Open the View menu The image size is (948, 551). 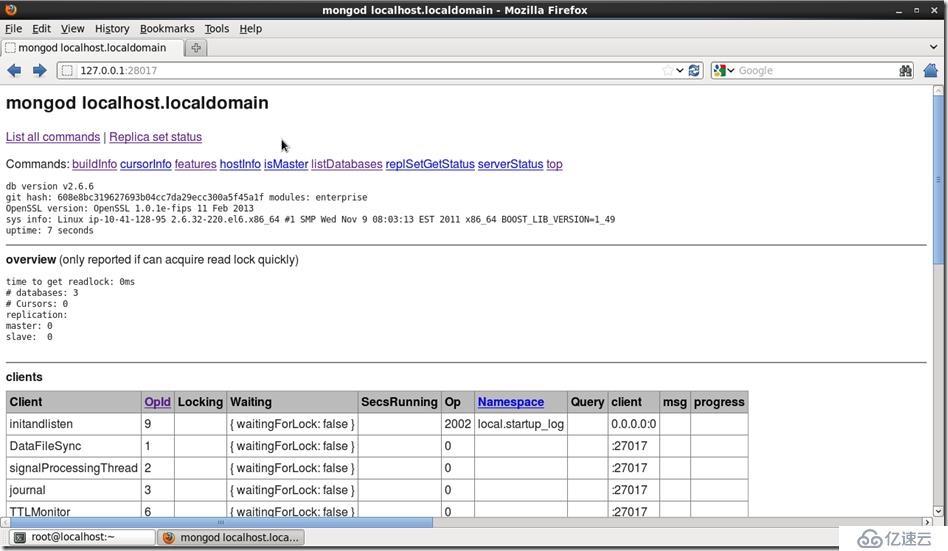click(73, 28)
